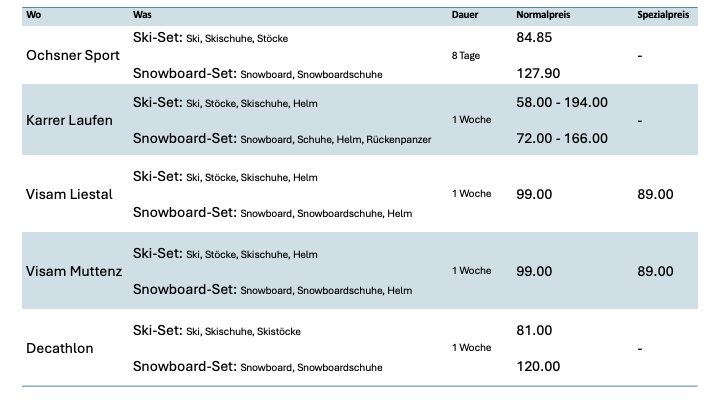
Task: Select the 'Karrer Laufen' cell
Action: coord(69,121)
